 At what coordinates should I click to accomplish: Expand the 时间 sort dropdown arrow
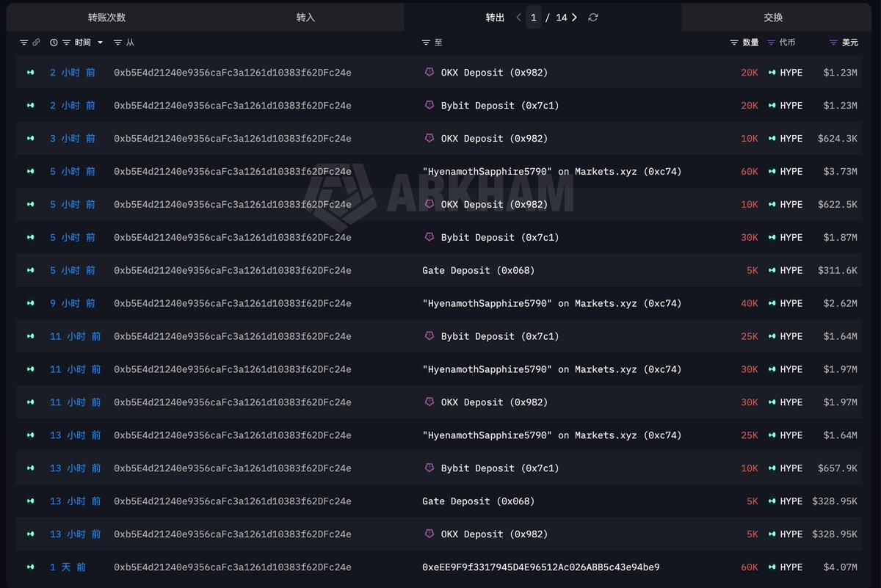pos(100,43)
